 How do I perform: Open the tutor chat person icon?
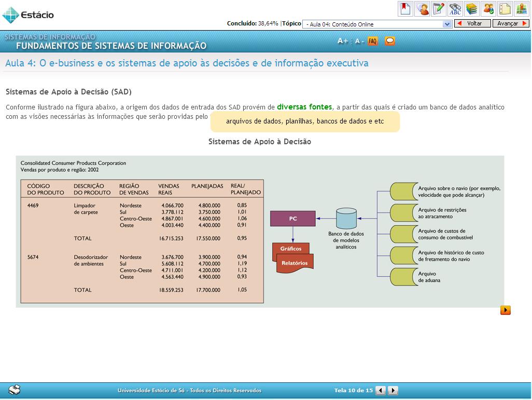(422, 9)
